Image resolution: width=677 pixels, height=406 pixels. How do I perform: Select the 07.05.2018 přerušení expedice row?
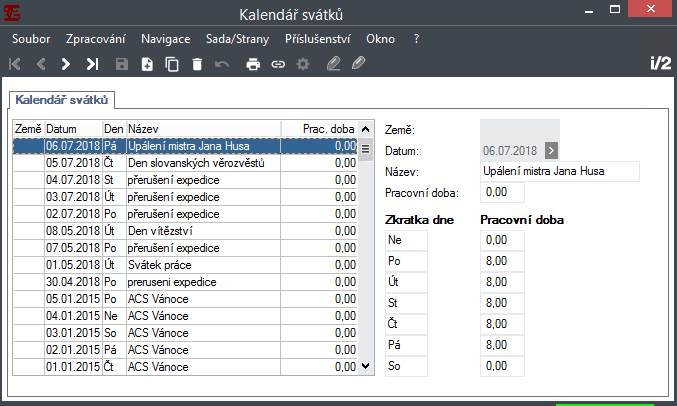(x=185, y=248)
